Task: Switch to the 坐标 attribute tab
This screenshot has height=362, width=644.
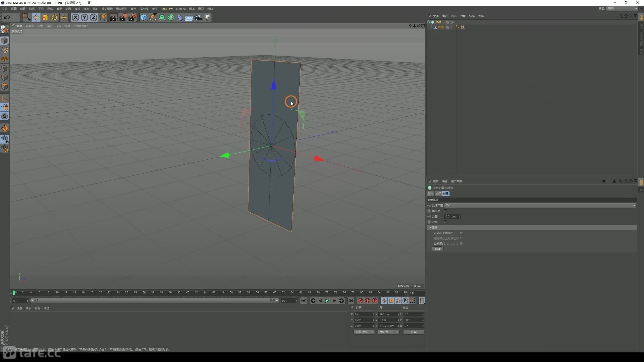Action: click(x=438, y=194)
